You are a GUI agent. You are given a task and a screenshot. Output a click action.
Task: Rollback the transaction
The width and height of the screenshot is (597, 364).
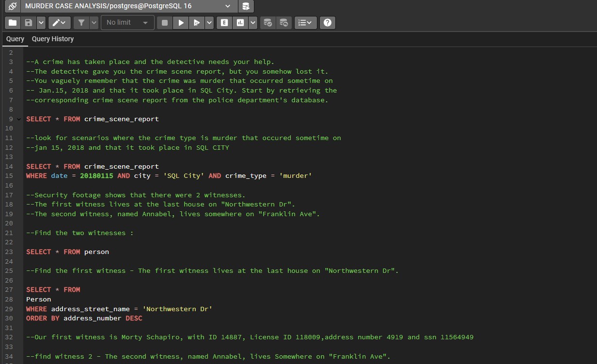click(x=283, y=23)
